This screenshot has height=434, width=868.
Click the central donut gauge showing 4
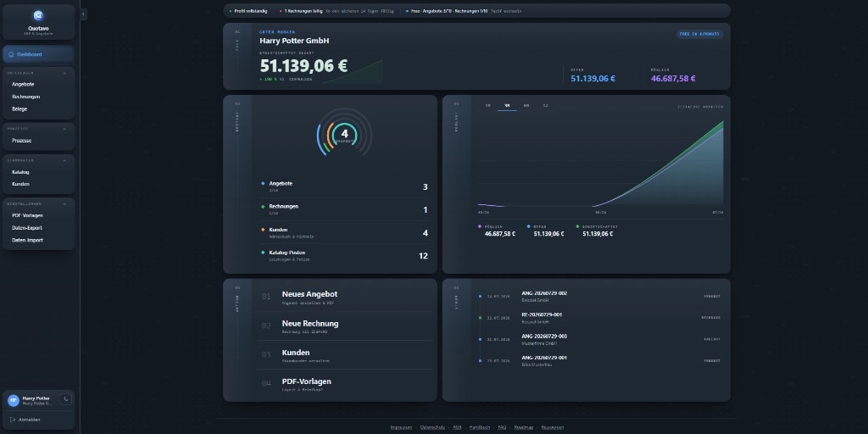(x=344, y=134)
